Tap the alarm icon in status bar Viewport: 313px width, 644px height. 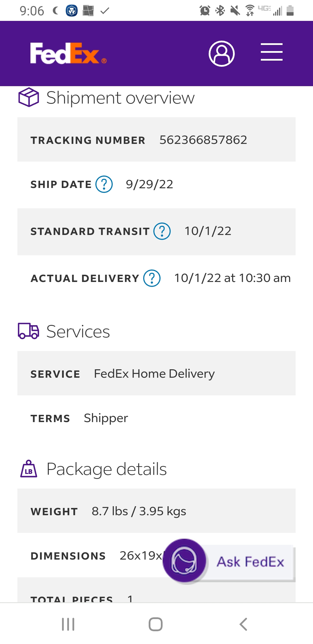click(x=205, y=11)
